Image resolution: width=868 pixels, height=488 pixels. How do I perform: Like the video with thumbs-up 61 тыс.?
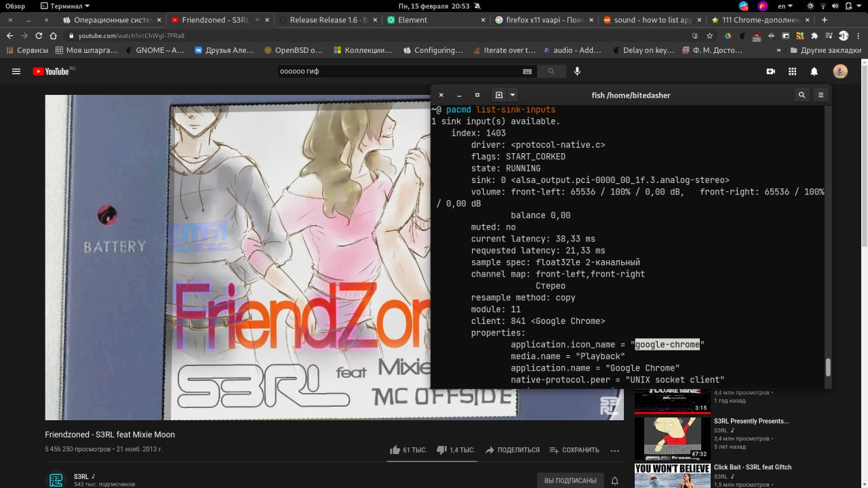[408, 450]
